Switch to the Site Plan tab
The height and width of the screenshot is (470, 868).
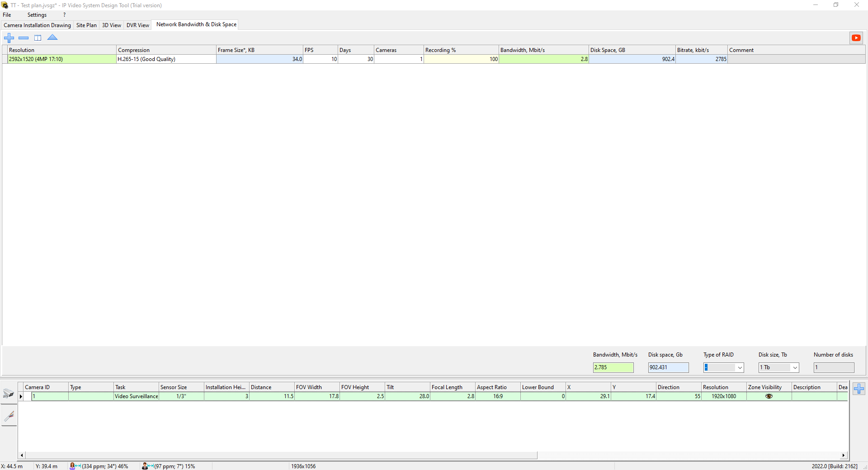coord(86,25)
